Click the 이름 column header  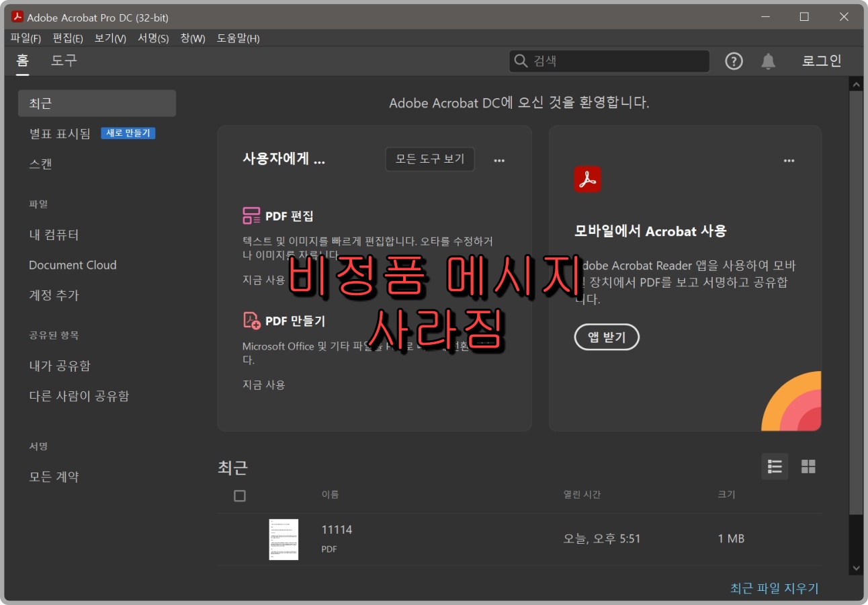pos(330,495)
